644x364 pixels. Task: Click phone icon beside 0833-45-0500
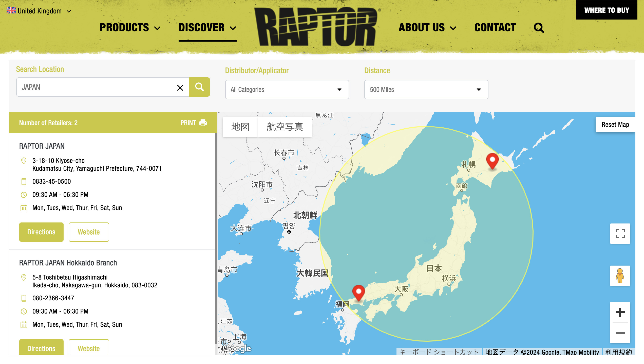[24, 182]
